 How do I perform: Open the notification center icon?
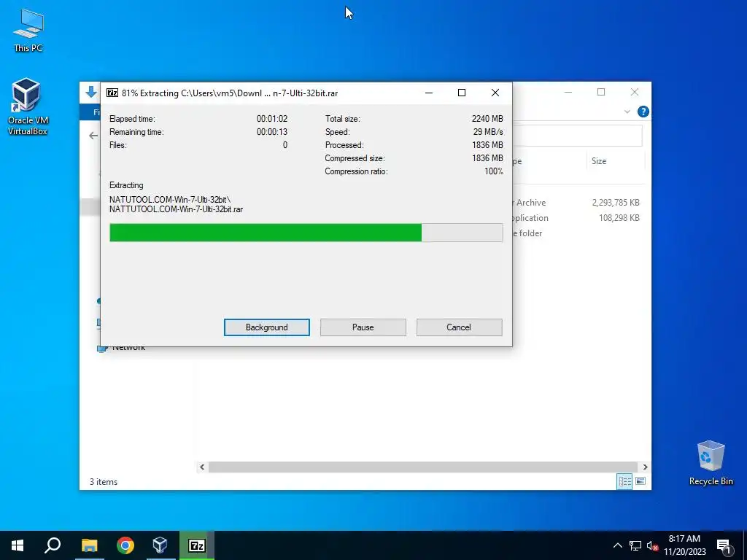pos(724,545)
